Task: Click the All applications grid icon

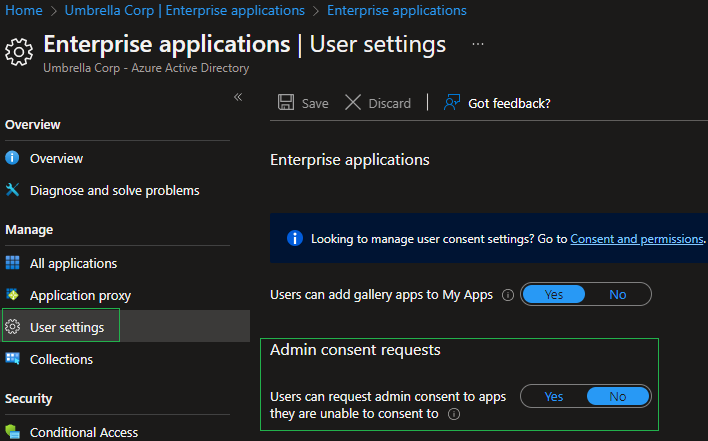Action: click(12, 263)
